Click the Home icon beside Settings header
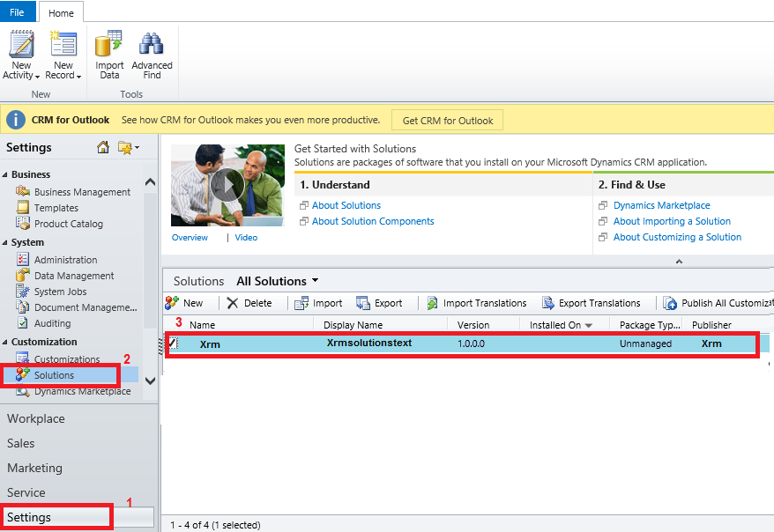Screen dimensions: 774x532 pos(103,147)
